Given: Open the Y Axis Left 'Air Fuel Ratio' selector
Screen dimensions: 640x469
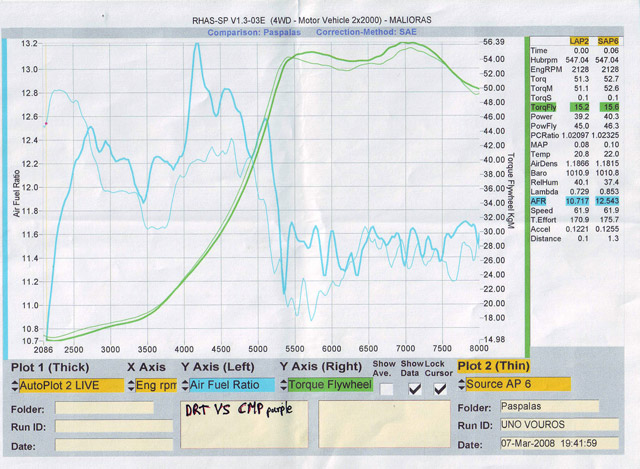Looking at the screenshot, I should click(x=232, y=385).
